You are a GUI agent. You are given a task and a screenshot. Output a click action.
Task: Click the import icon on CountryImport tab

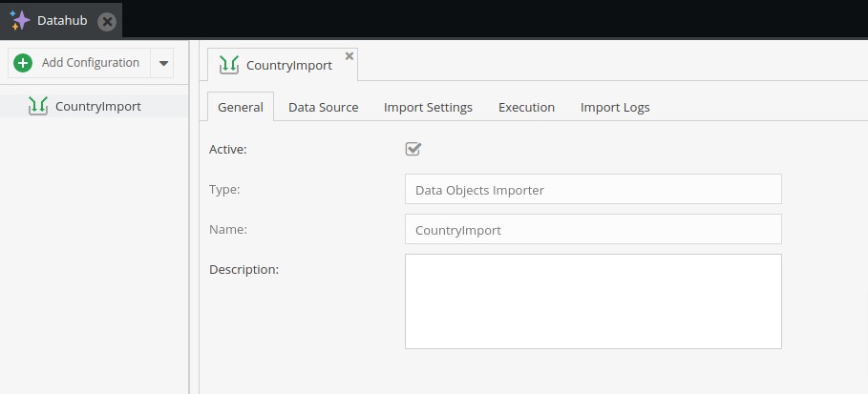(228, 65)
